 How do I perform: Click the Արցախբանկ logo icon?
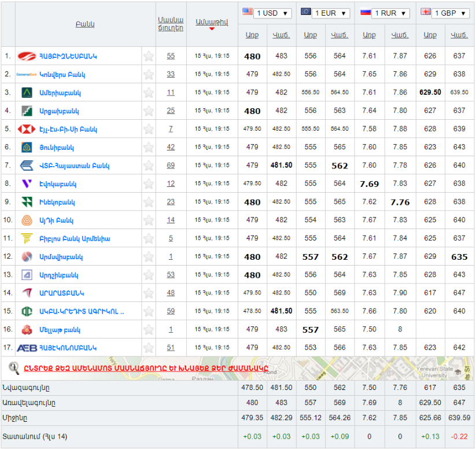(27, 111)
